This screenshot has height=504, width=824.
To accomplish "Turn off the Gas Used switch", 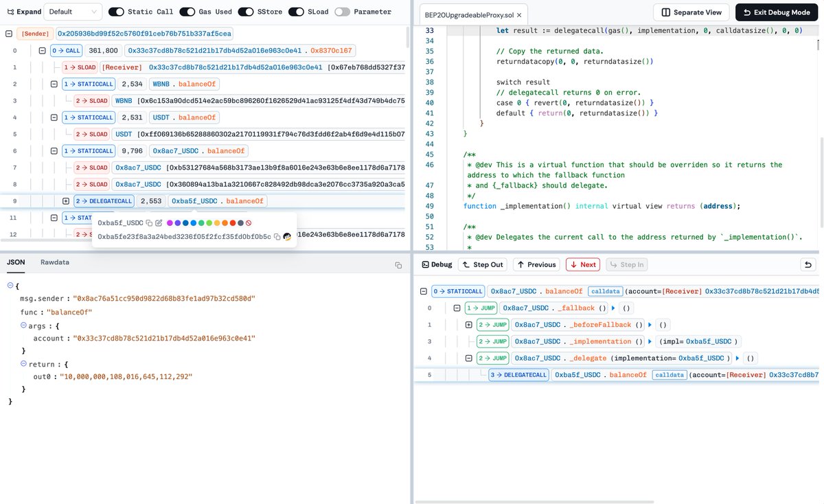I will 187,12.
